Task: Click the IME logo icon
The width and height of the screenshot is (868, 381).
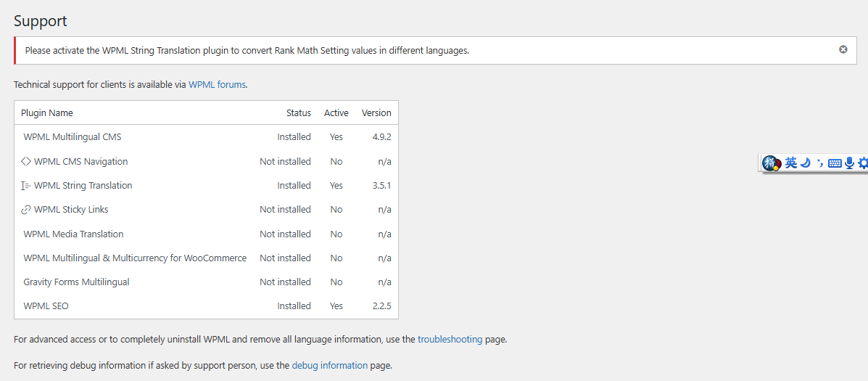Action: pos(772,163)
